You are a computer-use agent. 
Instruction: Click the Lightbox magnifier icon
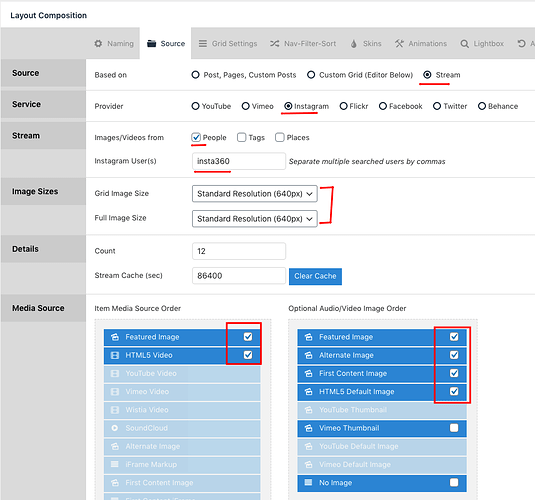tap(464, 44)
